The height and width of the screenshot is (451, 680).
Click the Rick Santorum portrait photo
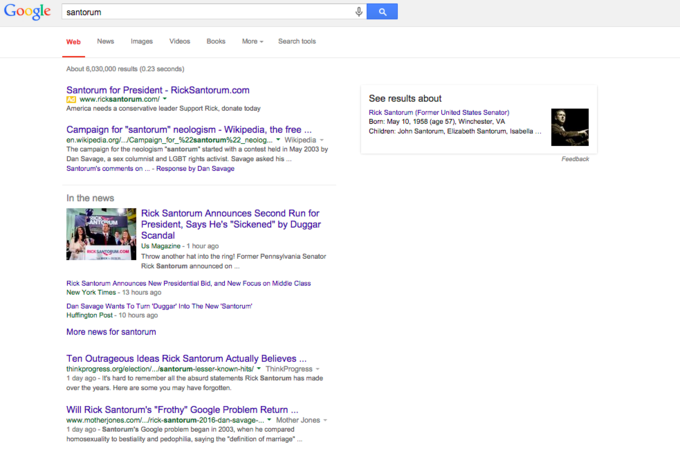point(570,127)
